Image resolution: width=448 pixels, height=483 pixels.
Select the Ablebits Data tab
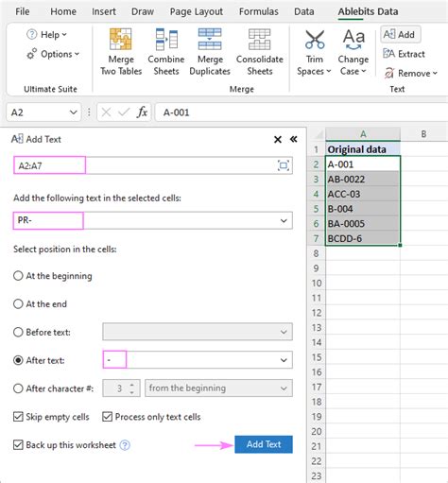click(x=368, y=11)
